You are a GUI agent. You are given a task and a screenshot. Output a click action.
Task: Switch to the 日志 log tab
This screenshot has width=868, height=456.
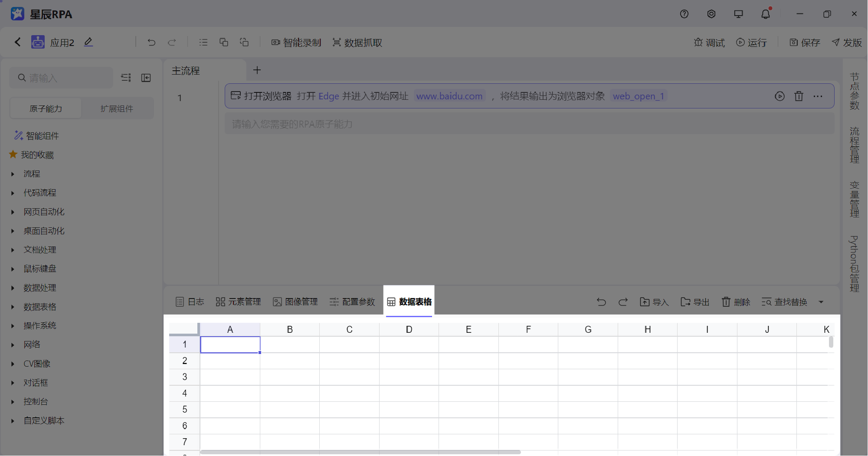[190, 302]
